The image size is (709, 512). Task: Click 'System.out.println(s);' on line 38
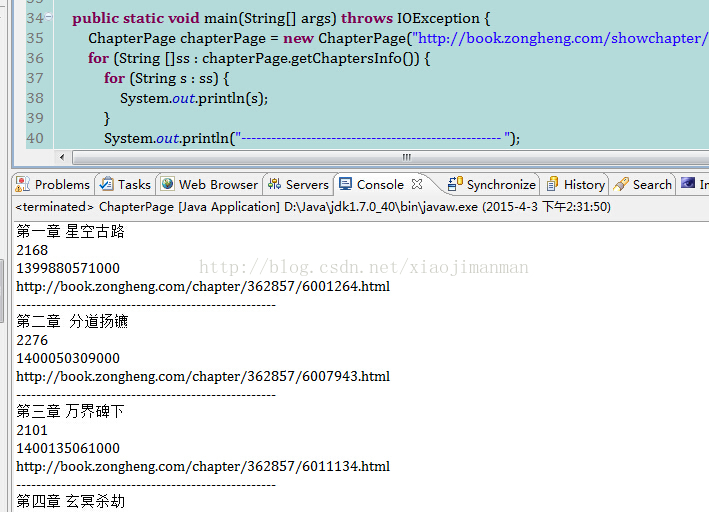(194, 98)
